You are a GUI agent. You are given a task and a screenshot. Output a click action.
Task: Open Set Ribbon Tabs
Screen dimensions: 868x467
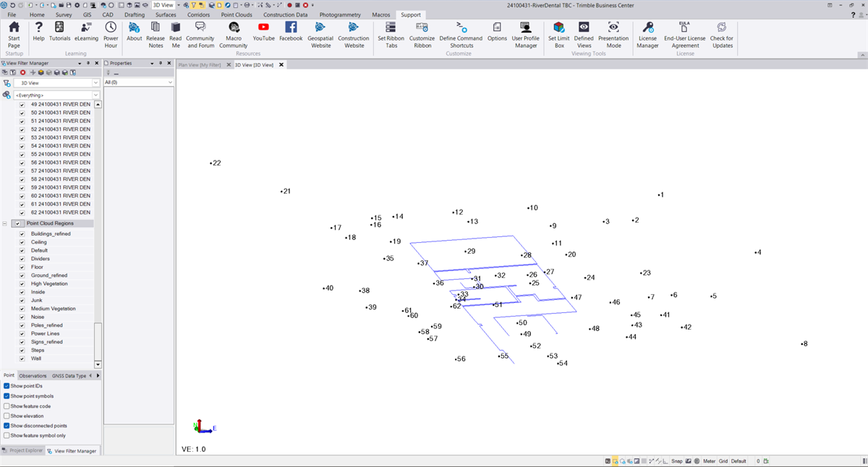391,35
